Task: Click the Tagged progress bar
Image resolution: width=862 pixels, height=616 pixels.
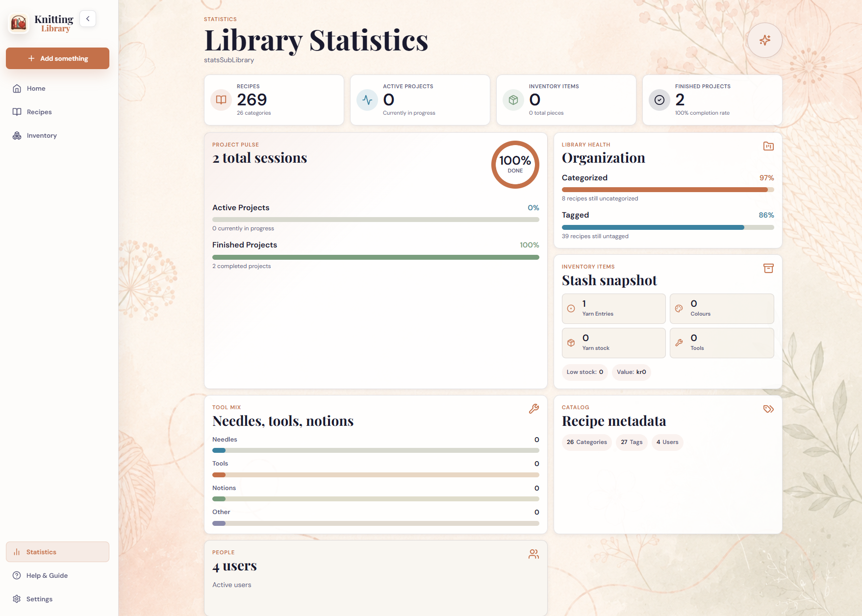Action: 668,227
